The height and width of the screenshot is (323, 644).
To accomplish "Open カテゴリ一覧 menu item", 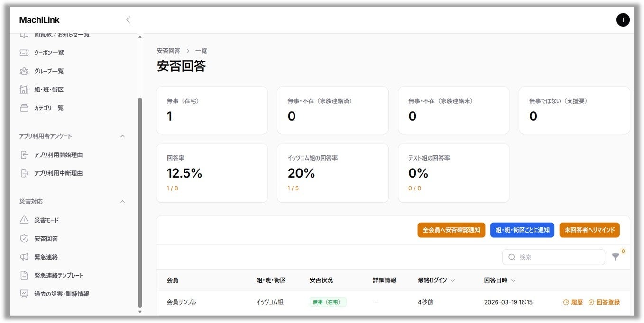I will pos(49,108).
